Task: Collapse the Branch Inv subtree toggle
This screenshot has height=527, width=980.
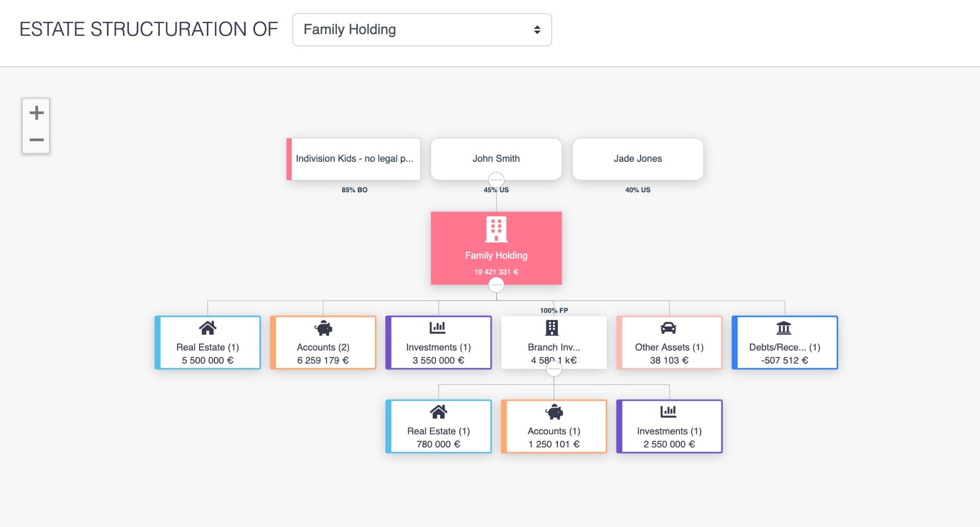Action: 554,369
